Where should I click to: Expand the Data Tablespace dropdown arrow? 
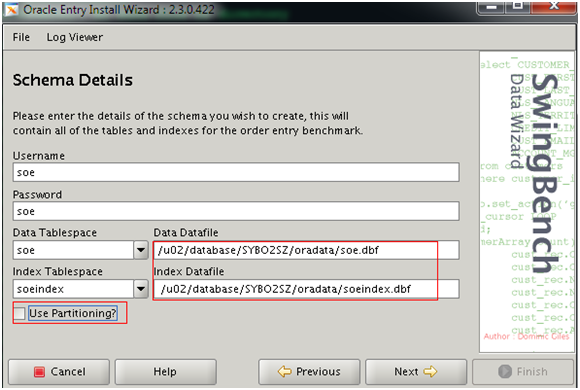141,250
